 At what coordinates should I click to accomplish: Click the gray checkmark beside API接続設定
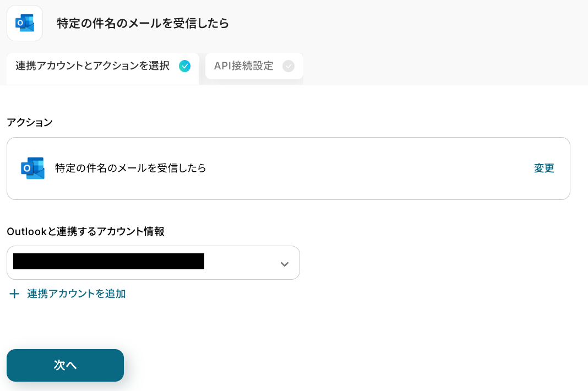coord(288,66)
